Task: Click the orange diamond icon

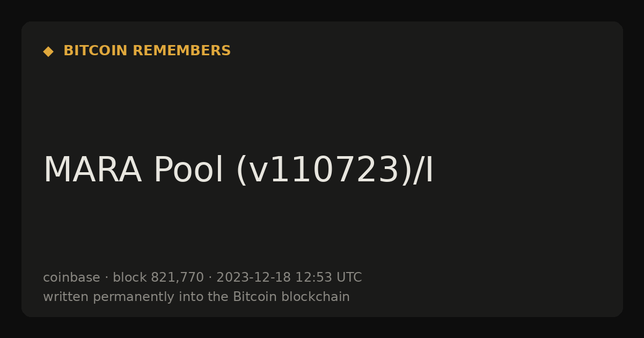Action: coord(48,52)
